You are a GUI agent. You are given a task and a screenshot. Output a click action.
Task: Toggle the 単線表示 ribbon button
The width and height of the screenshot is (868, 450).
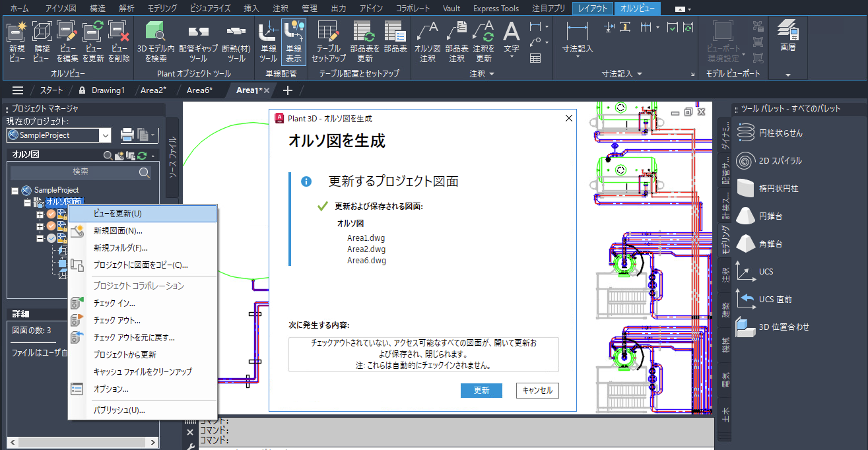(293, 42)
